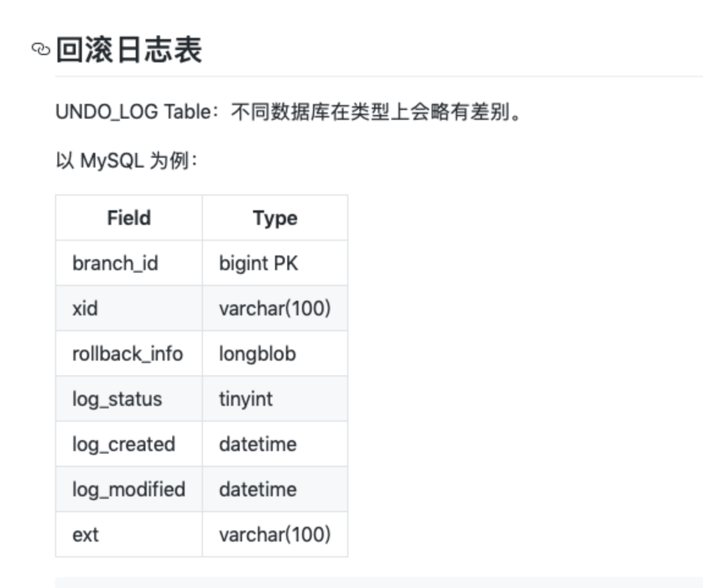Select the ext field cell
Screen dimensions: 703x588
129,535
